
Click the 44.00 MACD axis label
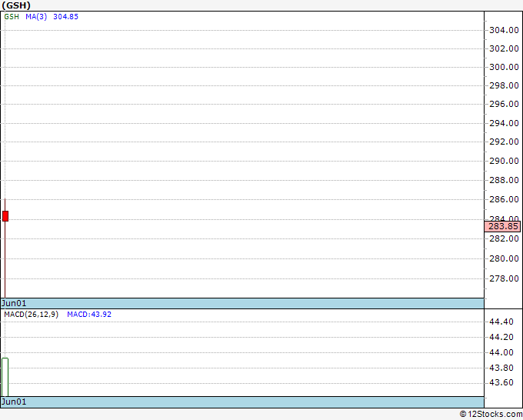[x=501, y=352]
